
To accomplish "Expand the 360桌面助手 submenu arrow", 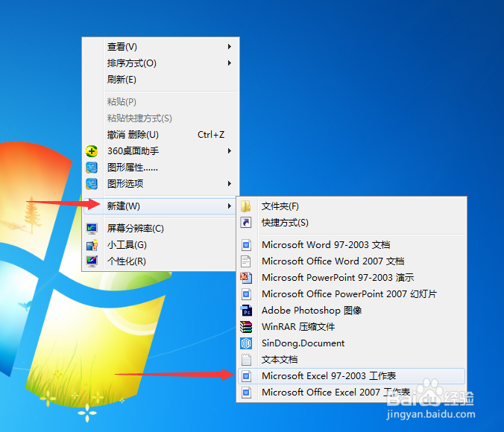I will point(229,151).
